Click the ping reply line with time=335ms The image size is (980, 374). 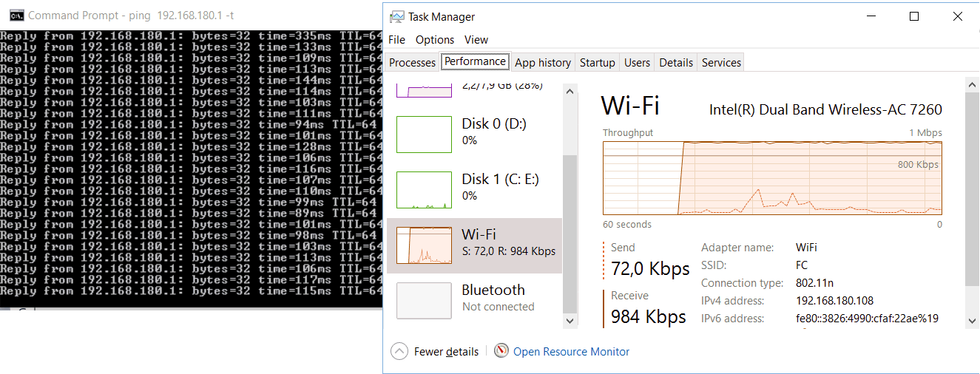click(192, 35)
